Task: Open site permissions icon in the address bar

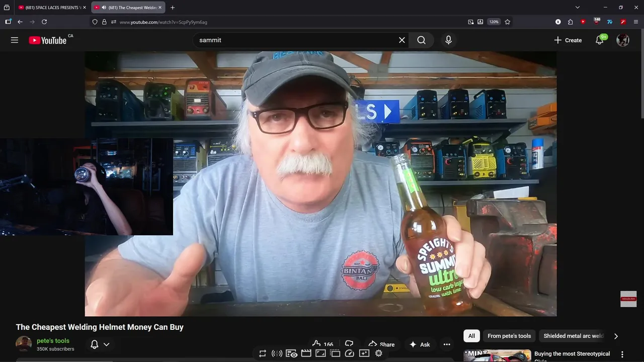Action: click(x=114, y=22)
